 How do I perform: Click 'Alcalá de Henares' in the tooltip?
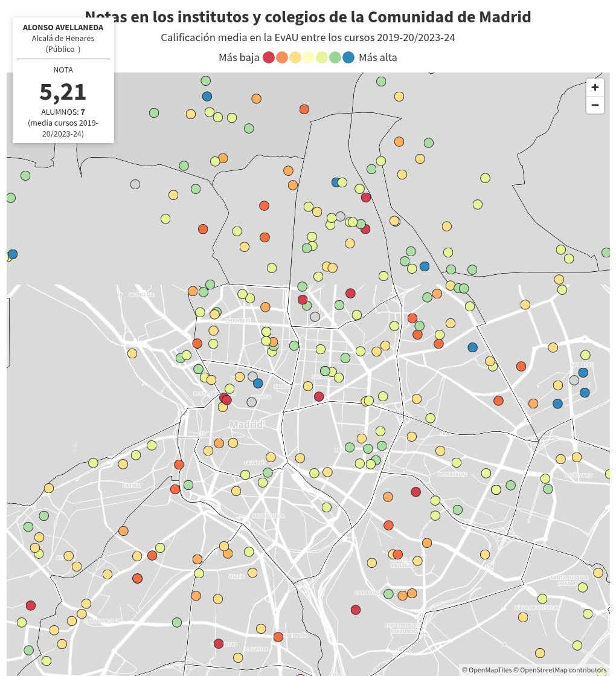(63, 39)
